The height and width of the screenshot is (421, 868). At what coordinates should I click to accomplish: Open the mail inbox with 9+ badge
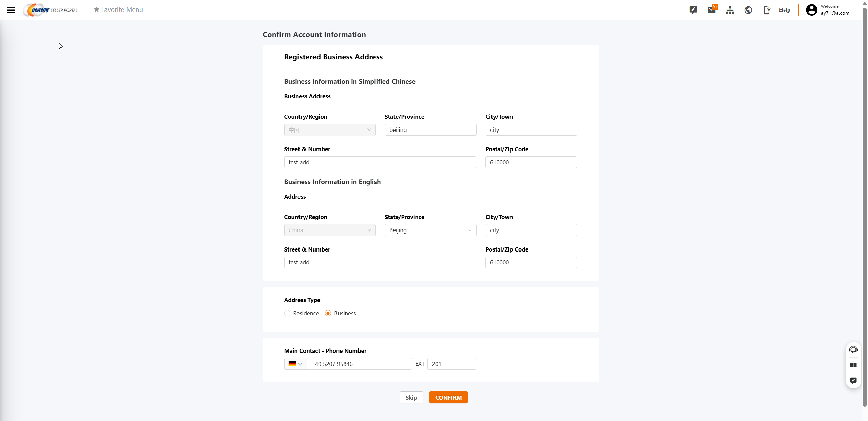click(712, 9)
